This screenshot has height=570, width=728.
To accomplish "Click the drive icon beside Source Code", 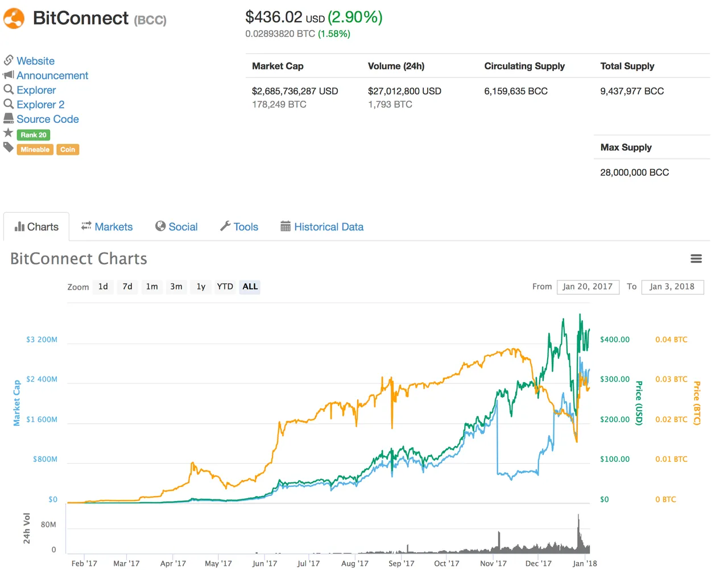I will coord(9,118).
